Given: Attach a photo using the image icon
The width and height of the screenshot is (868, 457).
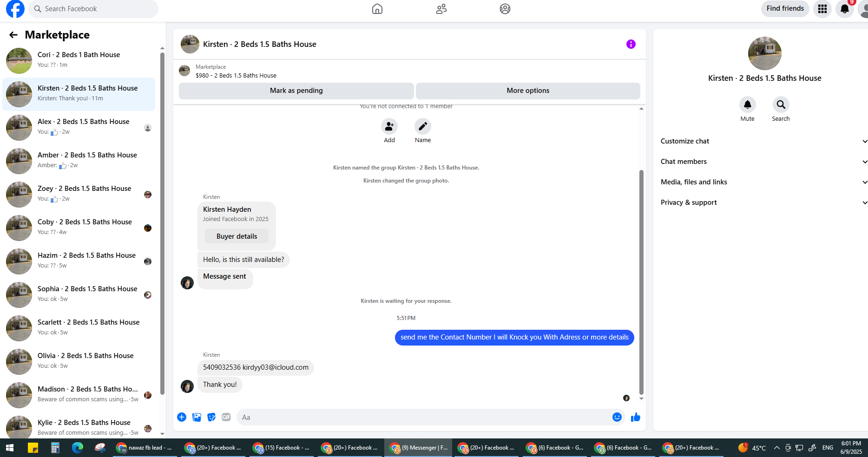Looking at the screenshot, I should [197, 417].
